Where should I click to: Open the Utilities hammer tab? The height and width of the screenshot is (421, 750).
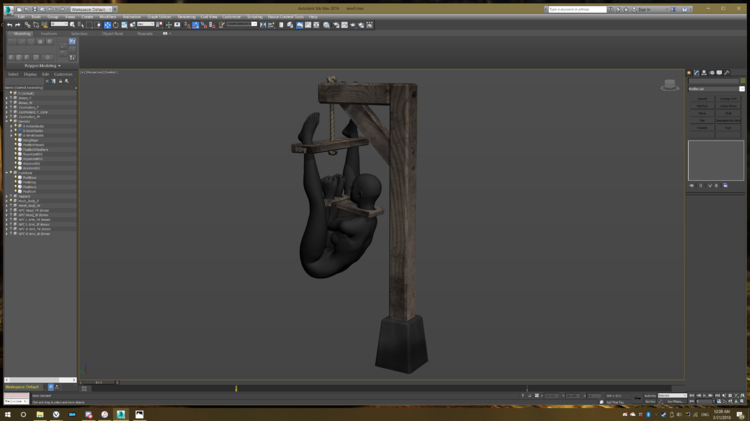(727, 73)
